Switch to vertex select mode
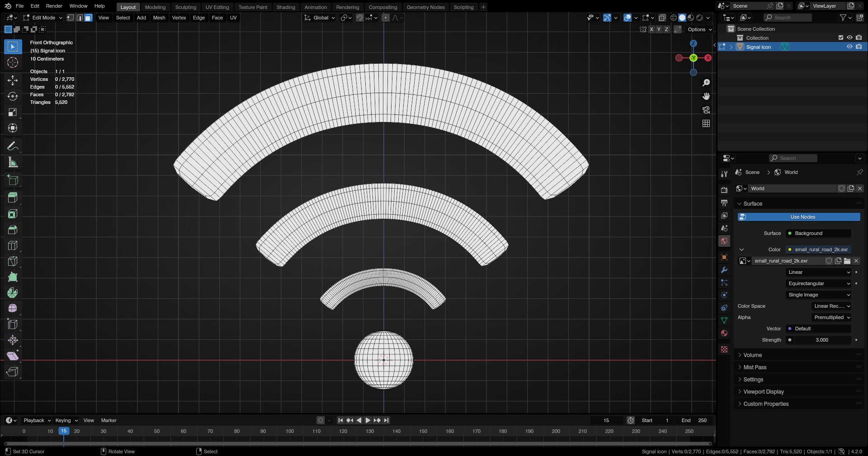 pos(71,18)
